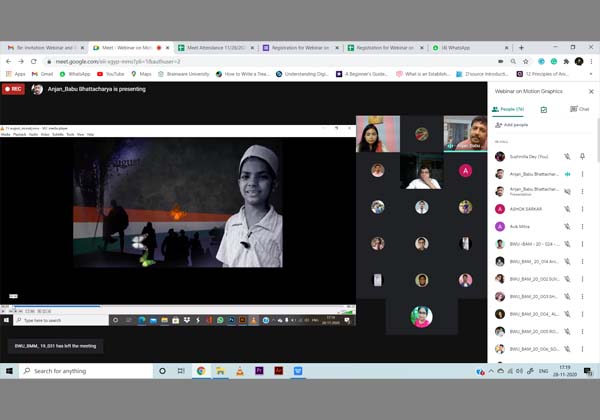This screenshot has height=420, width=600.
Task: Open more options for BWU_BAM_20_014
Action: coord(582,262)
